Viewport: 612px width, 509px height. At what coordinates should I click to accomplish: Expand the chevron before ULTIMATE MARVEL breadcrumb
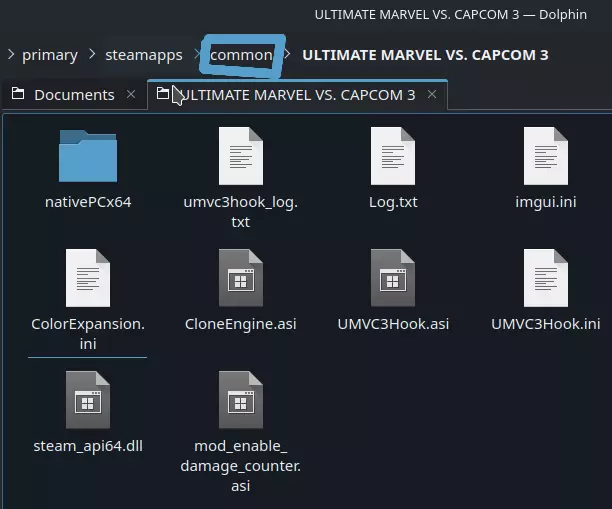(287, 54)
